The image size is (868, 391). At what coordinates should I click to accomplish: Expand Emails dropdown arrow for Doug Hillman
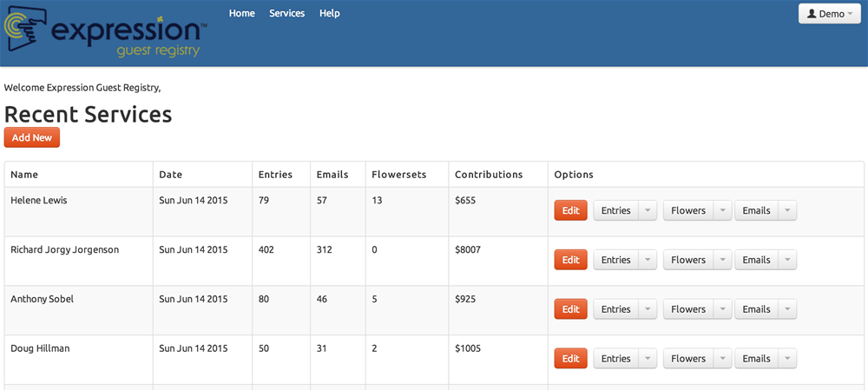coord(788,358)
